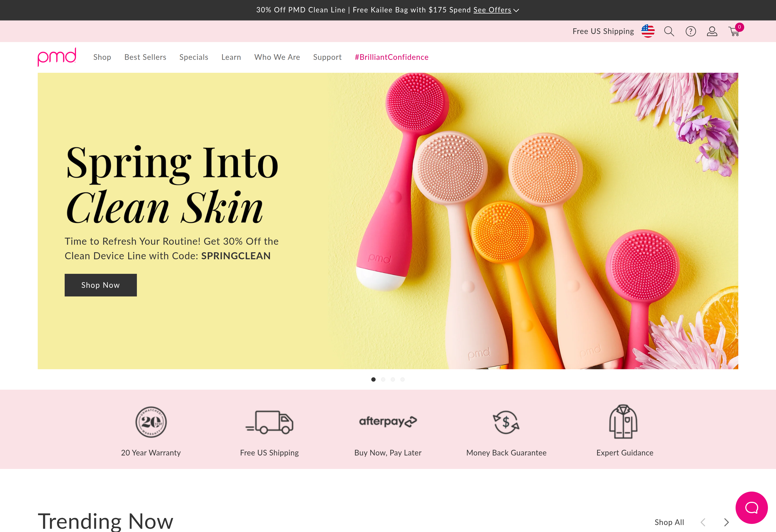
Task: Click the help question mark icon
Action: (691, 31)
